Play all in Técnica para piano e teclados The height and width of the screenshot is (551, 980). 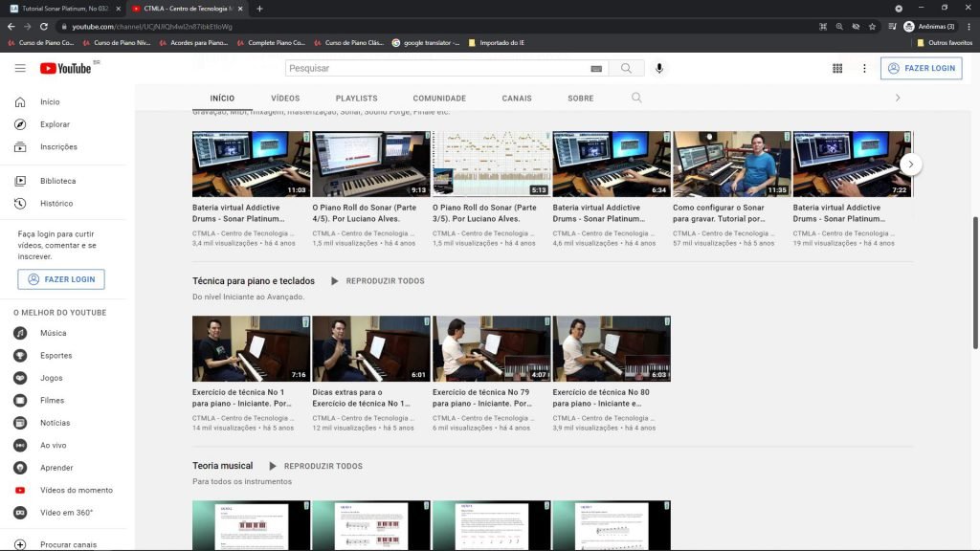(377, 281)
